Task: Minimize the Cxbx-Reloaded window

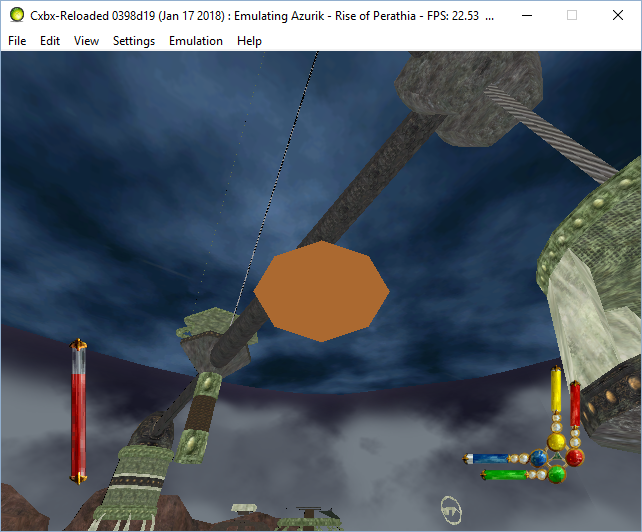Action: (527, 16)
